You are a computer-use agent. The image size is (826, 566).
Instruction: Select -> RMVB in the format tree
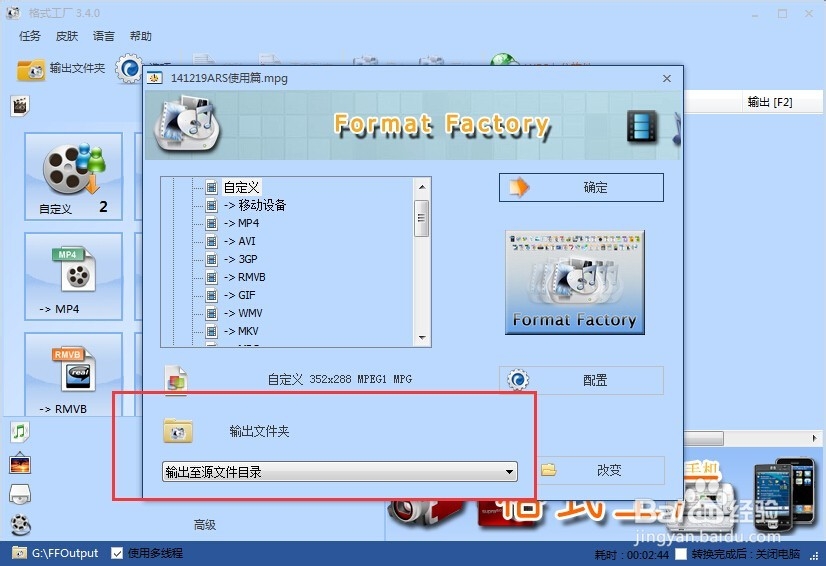[x=245, y=277]
